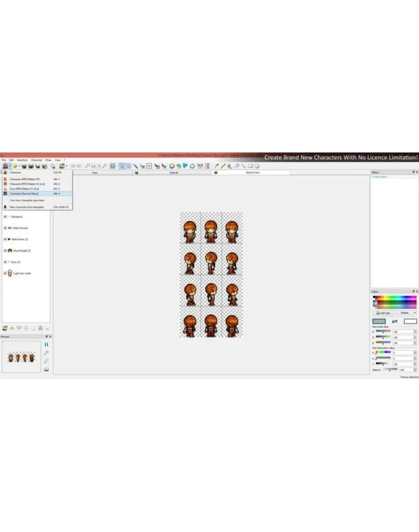Select New character from template

tap(27, 207)
